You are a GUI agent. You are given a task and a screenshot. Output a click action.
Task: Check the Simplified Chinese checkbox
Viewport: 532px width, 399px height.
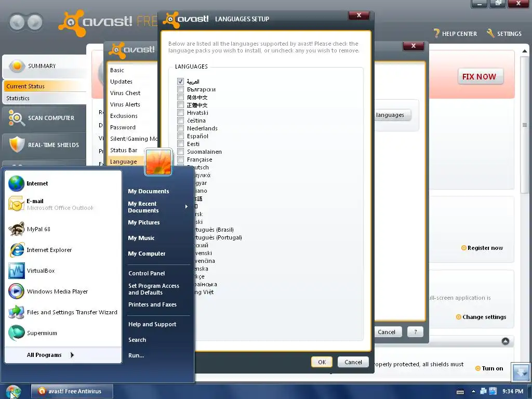[180, 97]
